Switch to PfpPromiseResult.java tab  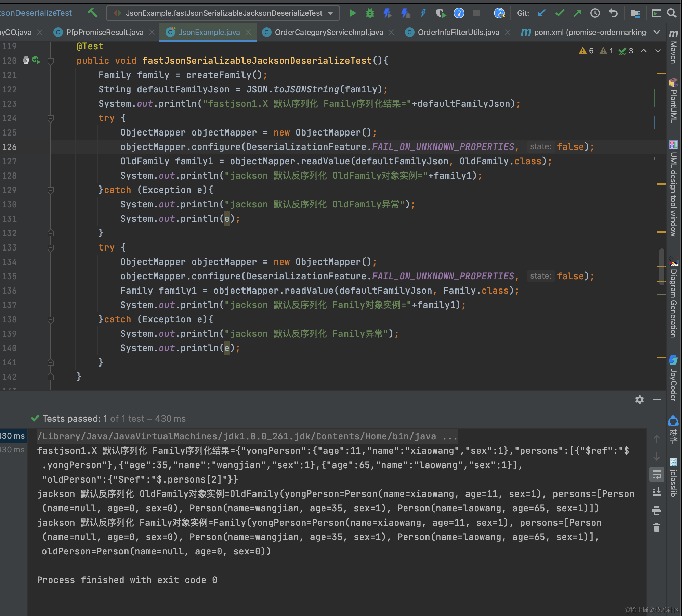coord(104,32)
